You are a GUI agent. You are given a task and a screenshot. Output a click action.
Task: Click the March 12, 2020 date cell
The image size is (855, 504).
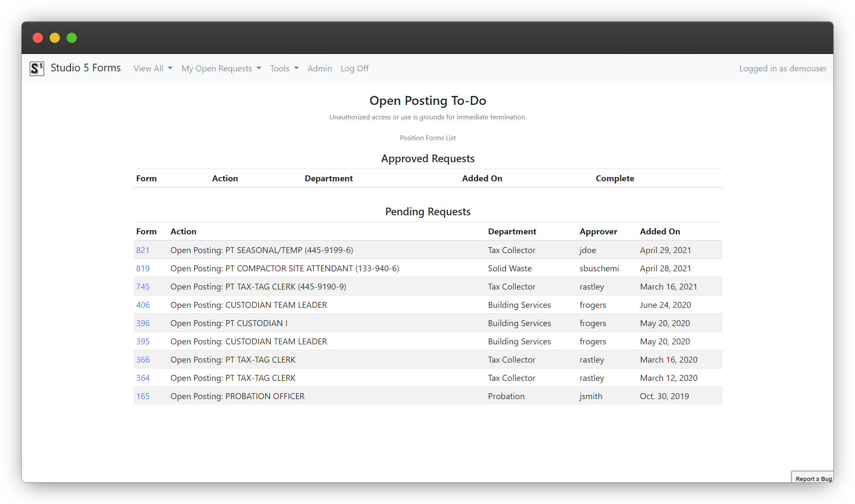[x=669, y=378]
